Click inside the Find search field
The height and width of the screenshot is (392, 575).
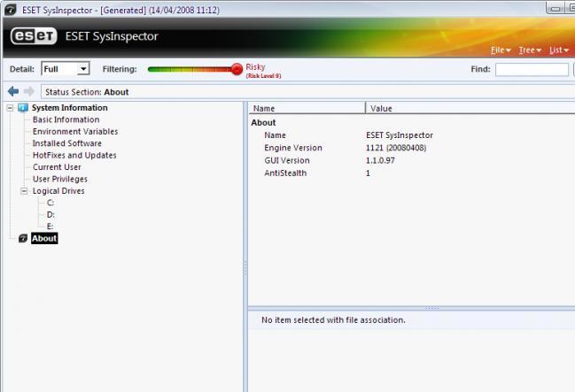[x=532, y=69]
